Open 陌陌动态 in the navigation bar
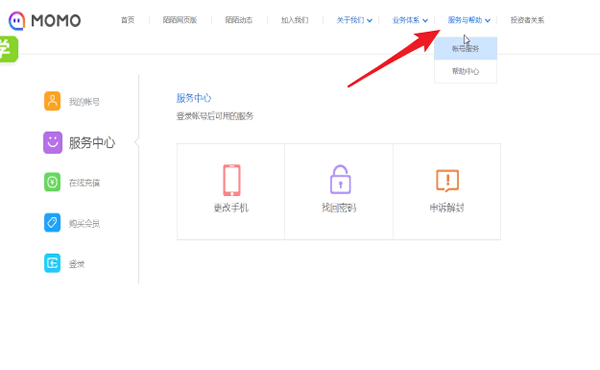 [239, 20]
